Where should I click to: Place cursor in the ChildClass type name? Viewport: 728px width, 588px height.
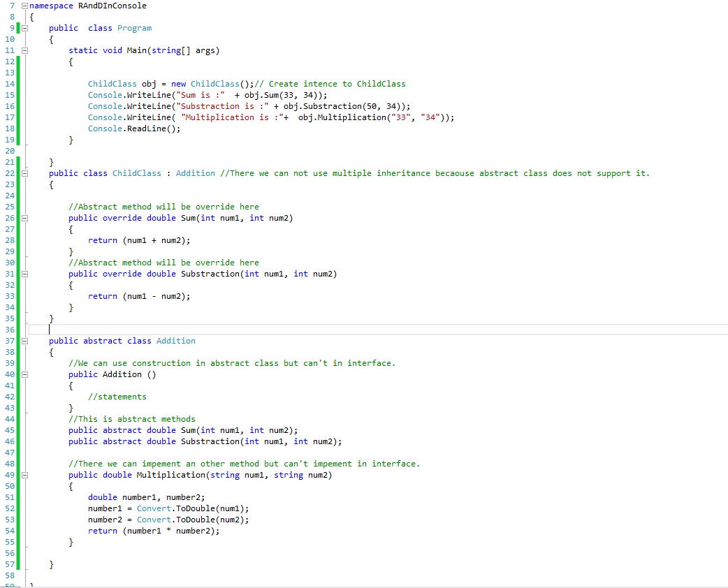pos(137,173)
